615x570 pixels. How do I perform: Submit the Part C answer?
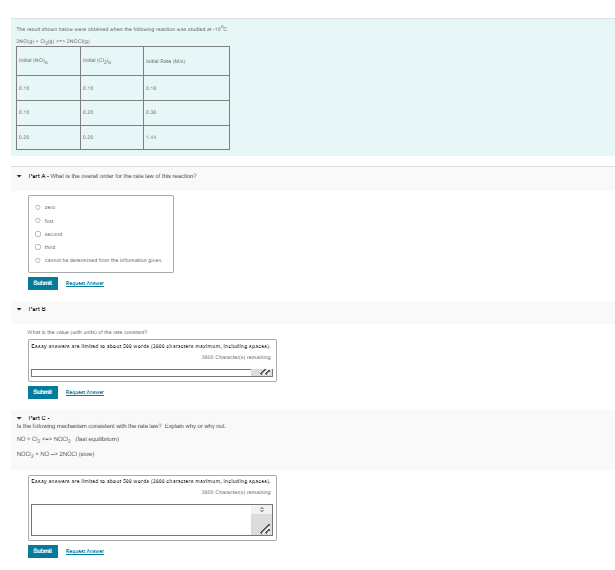(x=43, y=551)
